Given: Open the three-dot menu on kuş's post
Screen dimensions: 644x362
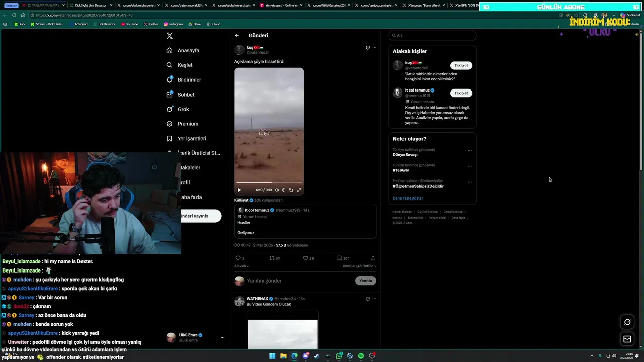Looking at the screenshot, I should 374,48.
